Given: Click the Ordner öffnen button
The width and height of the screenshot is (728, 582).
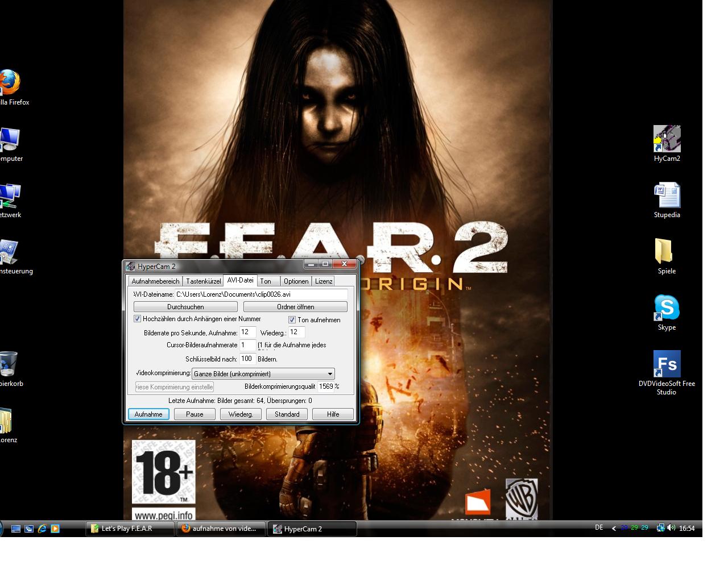Looking at the screenshot, I should pyautogui.click(x=295, y=307).
